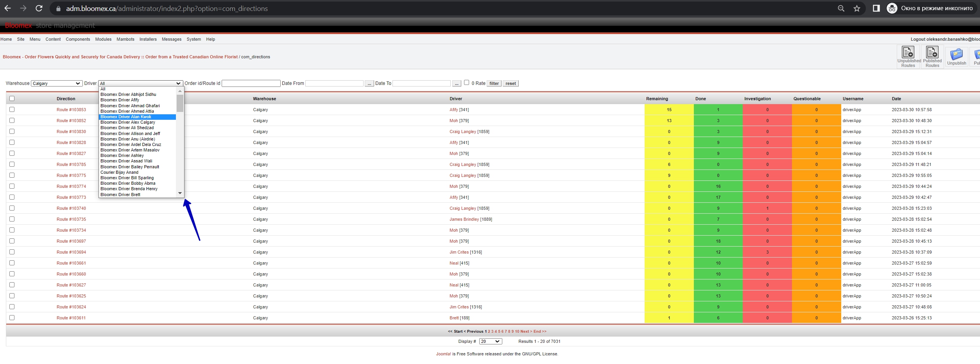Click the browser forward arrow
Image resolution: width=980 pixels, height=364 pixels.
(23, 8)
